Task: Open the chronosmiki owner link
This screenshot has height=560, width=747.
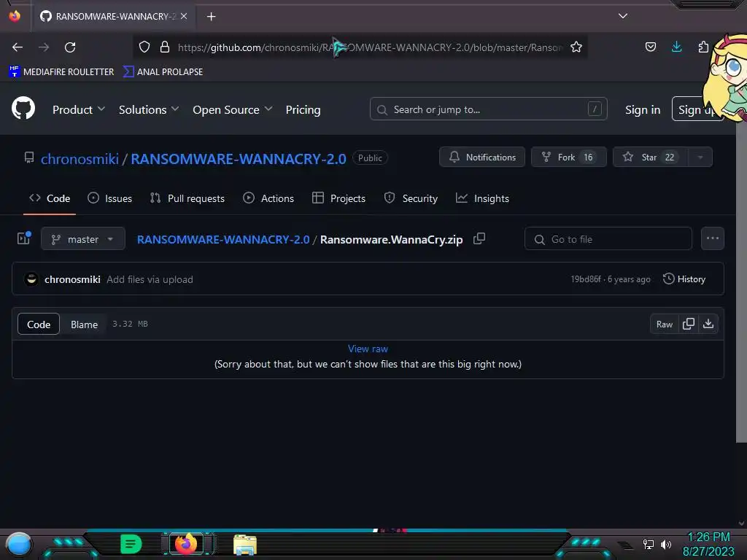Action: 80,158
